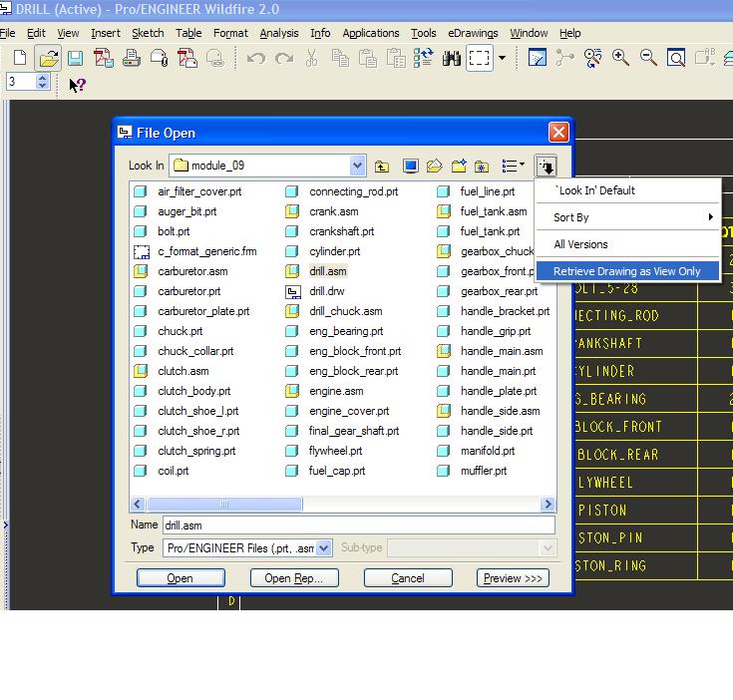
Task: Click the Zoom In magnifier icon
Action: tap(620, 59)
